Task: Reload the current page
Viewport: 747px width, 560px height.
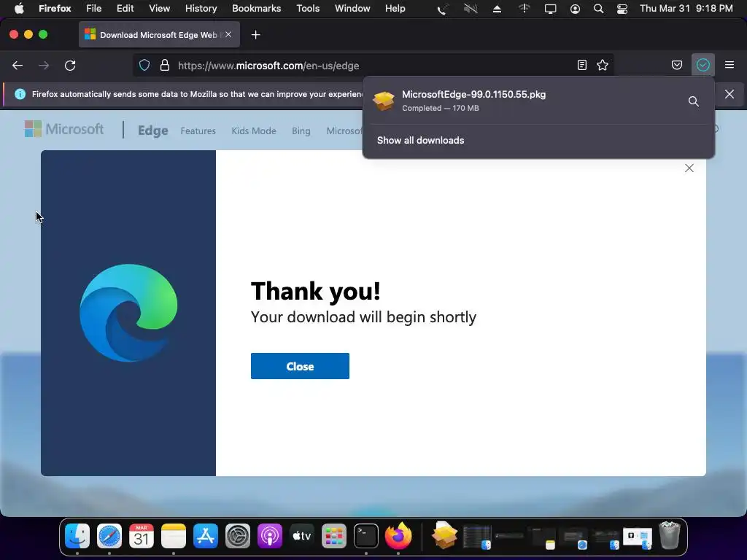Action: tap(70, 66)
